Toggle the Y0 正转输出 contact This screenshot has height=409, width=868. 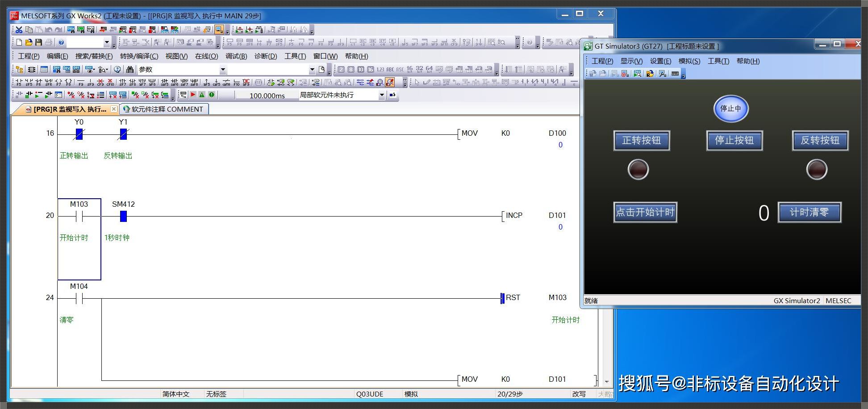[79, 134]
